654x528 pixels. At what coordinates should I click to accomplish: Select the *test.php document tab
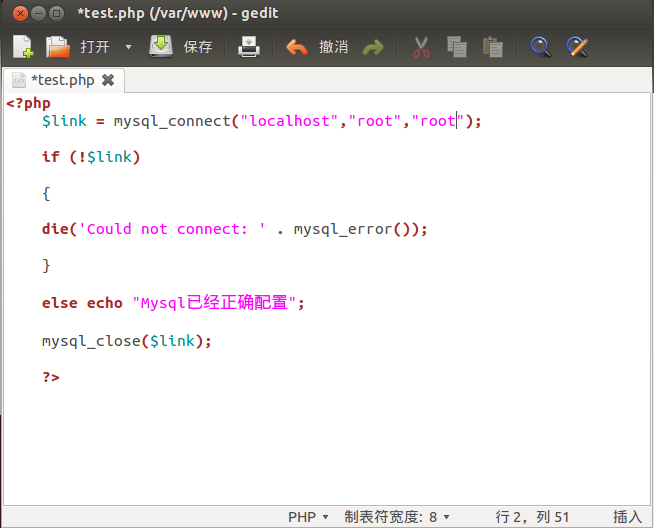(x=64, y=80)
